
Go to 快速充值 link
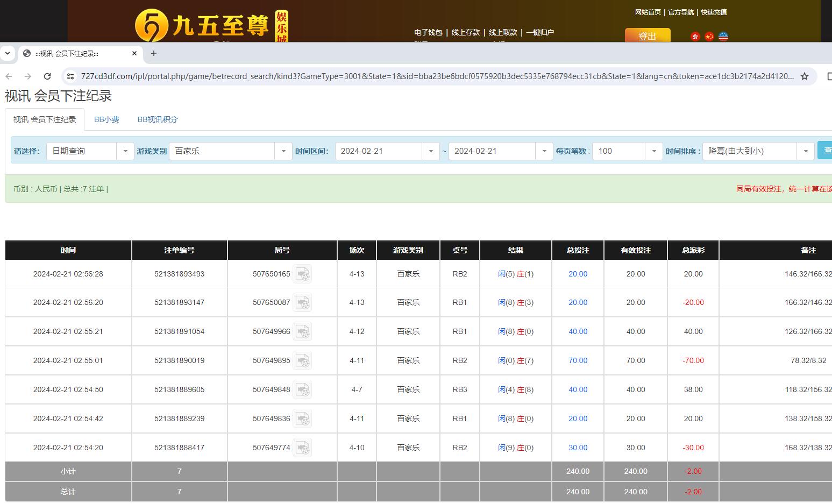714,12
